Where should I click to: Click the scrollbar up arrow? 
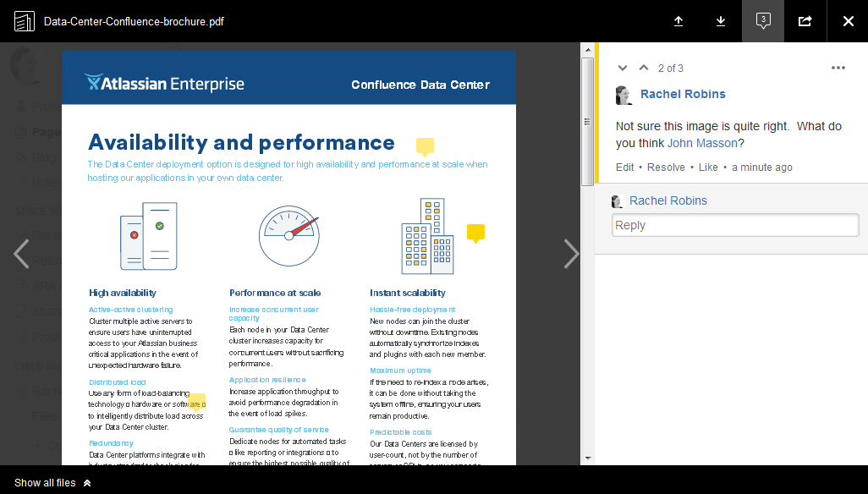click(x=587, y=51)
